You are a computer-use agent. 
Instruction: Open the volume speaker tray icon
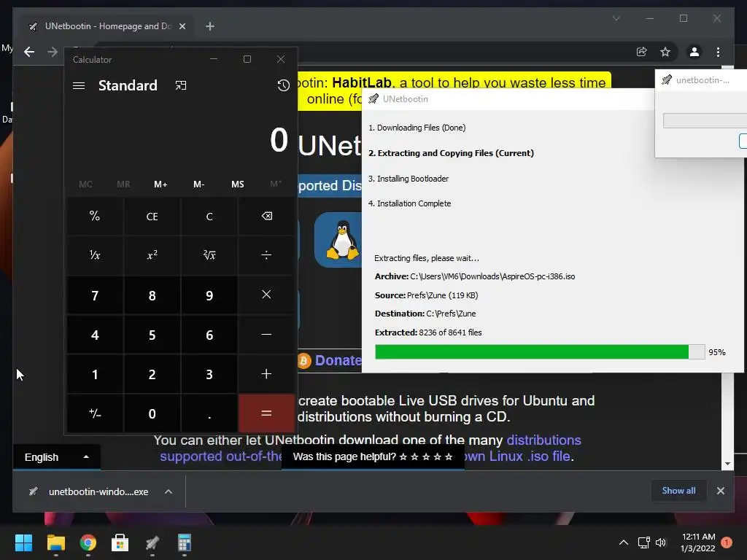pos(661,542)
